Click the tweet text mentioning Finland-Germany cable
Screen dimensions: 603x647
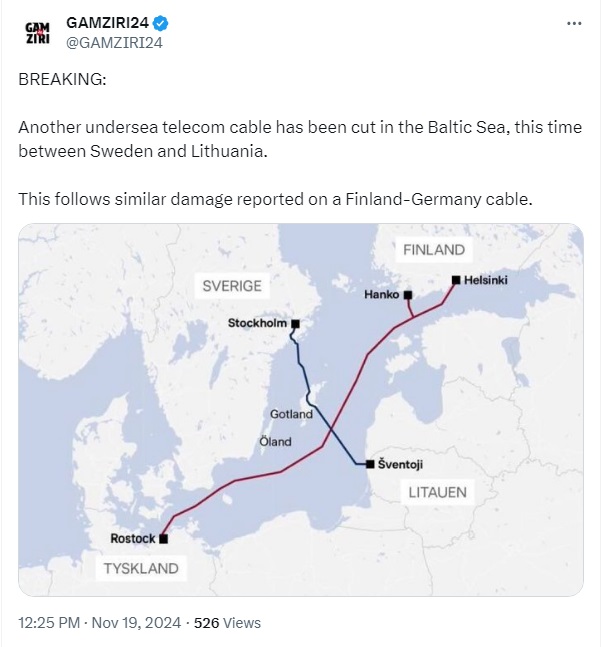(275, 199)
